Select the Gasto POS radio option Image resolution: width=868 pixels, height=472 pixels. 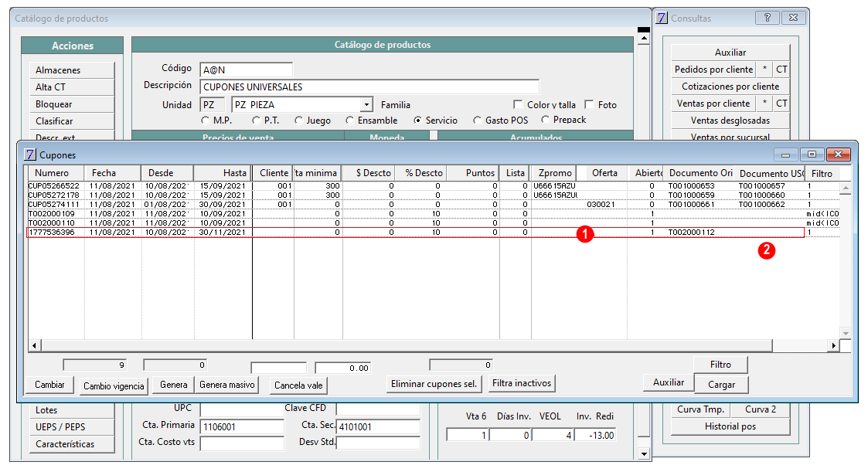477,120
